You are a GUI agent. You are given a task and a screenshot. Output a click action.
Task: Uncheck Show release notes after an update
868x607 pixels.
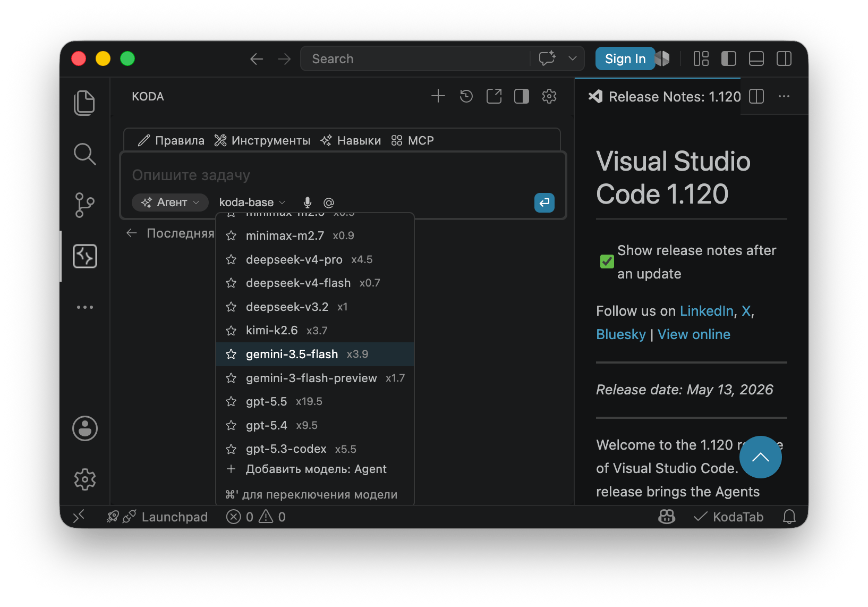(607, 262)
